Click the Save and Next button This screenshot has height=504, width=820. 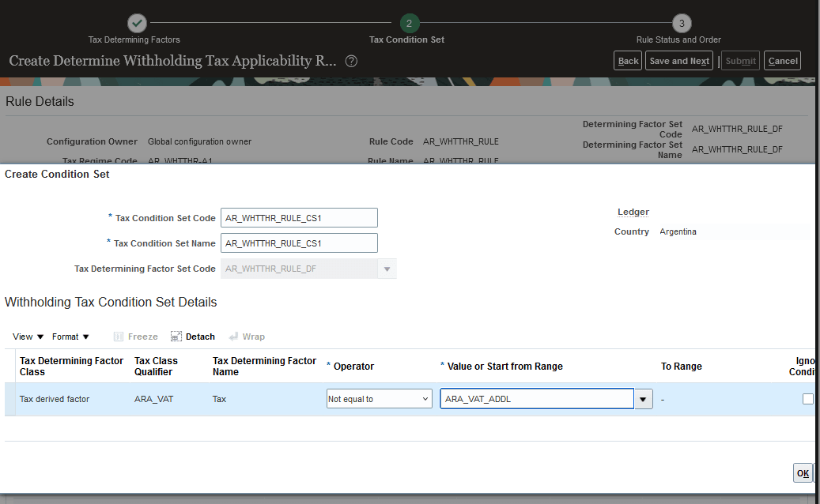pyautogui.click(x=678, y=60)
